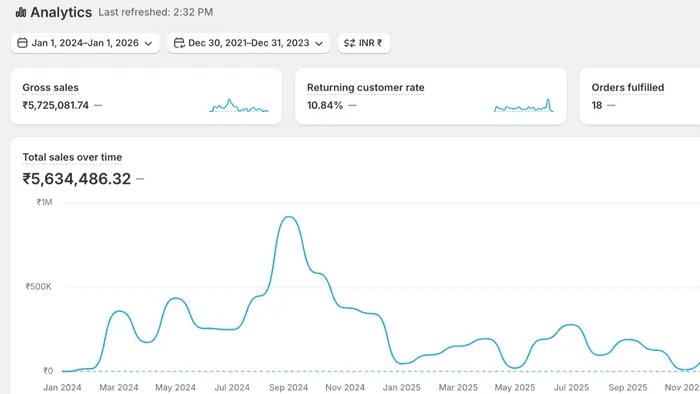Click the ₹1M y-axis label
700x394 pixels.
[45, 202]
